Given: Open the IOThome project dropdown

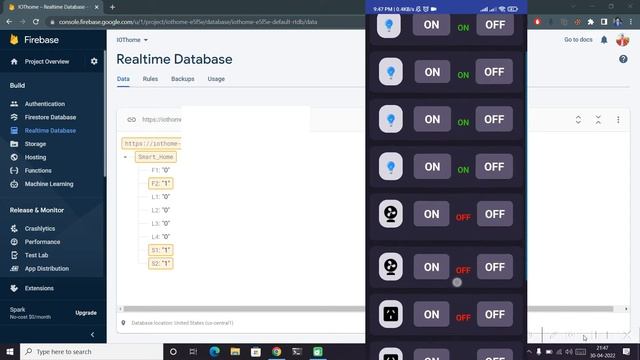Looking at the screenshot, I should [x=132, y=40].
